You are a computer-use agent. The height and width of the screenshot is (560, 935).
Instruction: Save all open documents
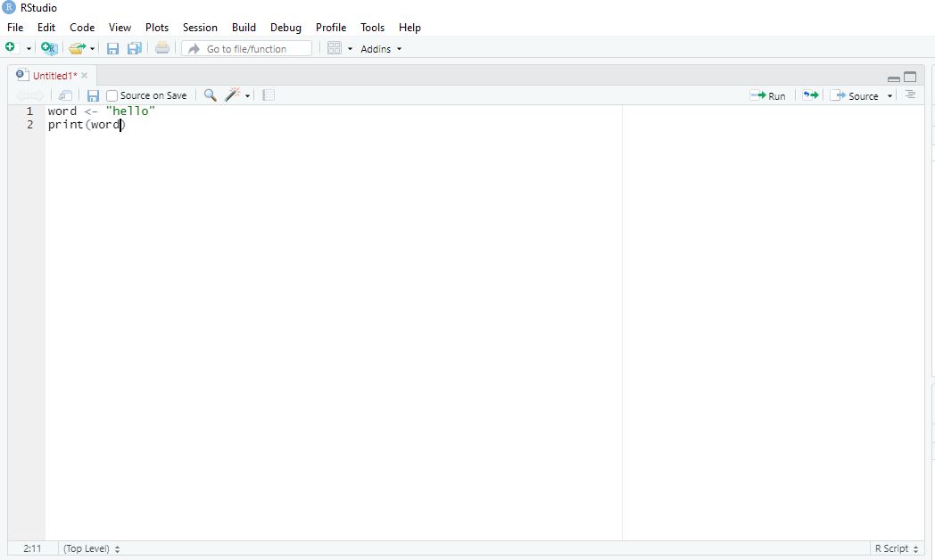135,49
